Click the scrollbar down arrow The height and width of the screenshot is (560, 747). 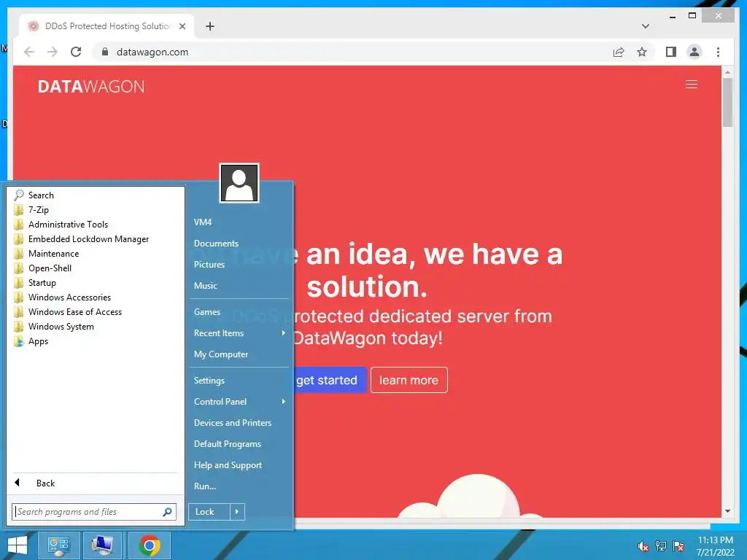coord(727,511)
